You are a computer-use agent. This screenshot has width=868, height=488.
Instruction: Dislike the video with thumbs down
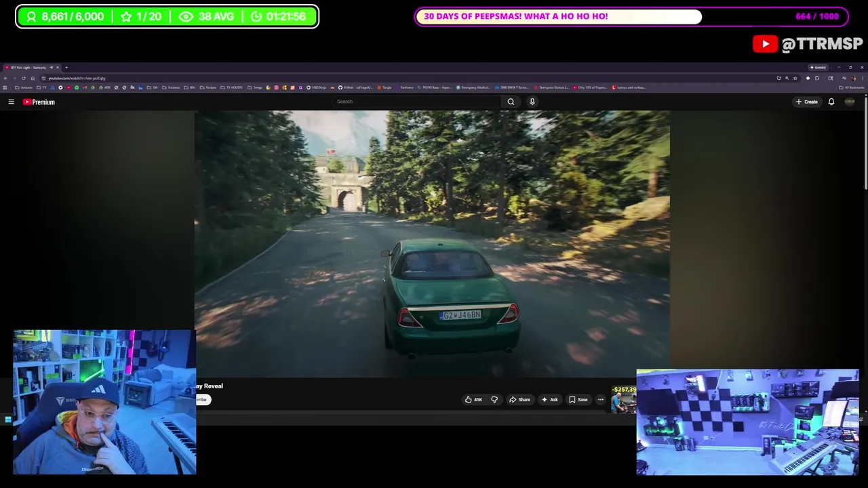point(494,399)
